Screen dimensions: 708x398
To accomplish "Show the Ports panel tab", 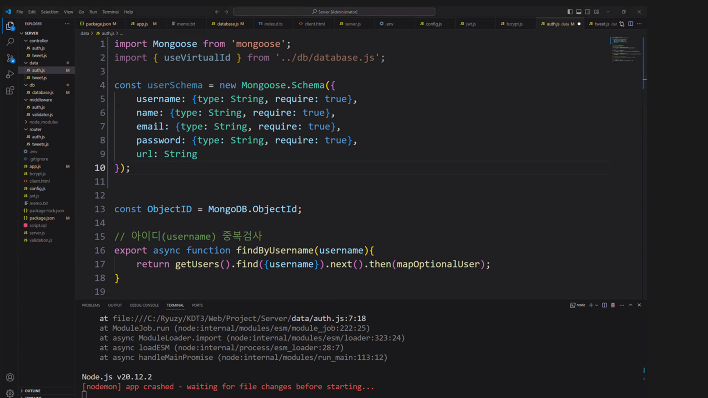I will coord(197,305).
